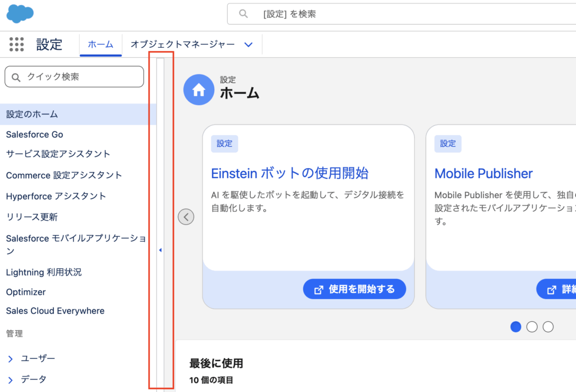Select the first carousel page dot
Screen dimensions: 576x392
pyautogui.click(x=516, y=327)
